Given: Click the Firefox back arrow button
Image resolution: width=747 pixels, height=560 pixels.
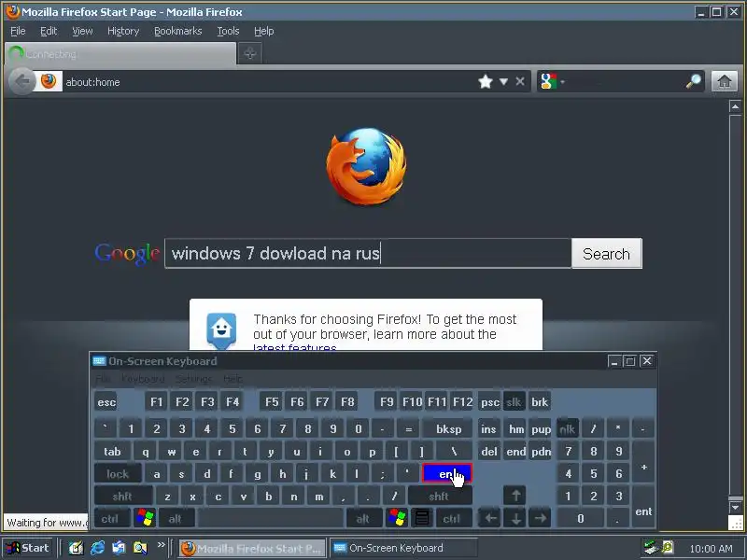Looking at the screenshot, I should (21, 81).
